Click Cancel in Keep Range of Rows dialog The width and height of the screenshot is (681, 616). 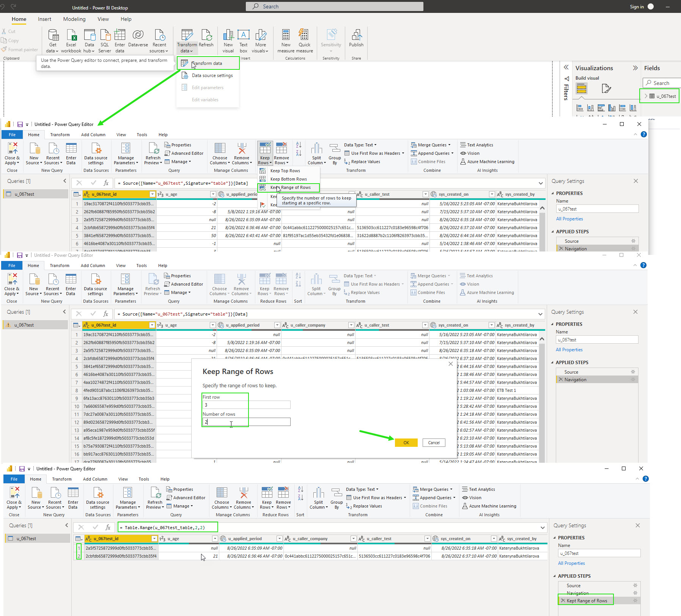pyautogui.click(x=434, y=443)
